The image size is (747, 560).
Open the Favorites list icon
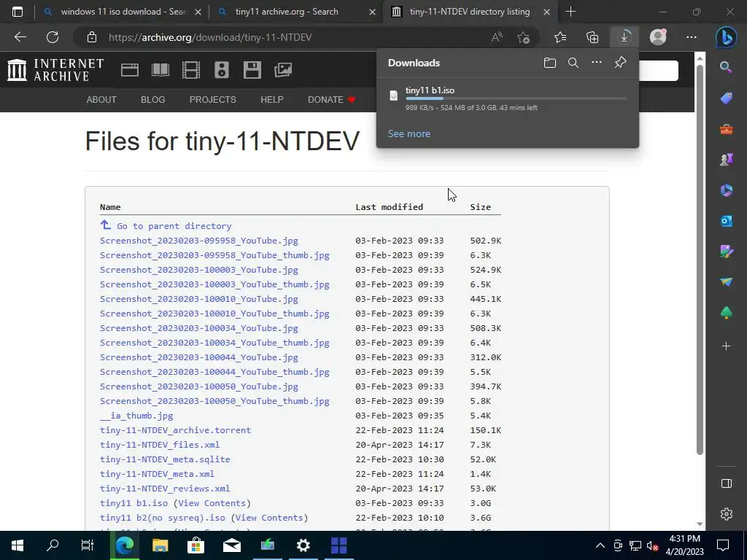(x=560, y=37)
